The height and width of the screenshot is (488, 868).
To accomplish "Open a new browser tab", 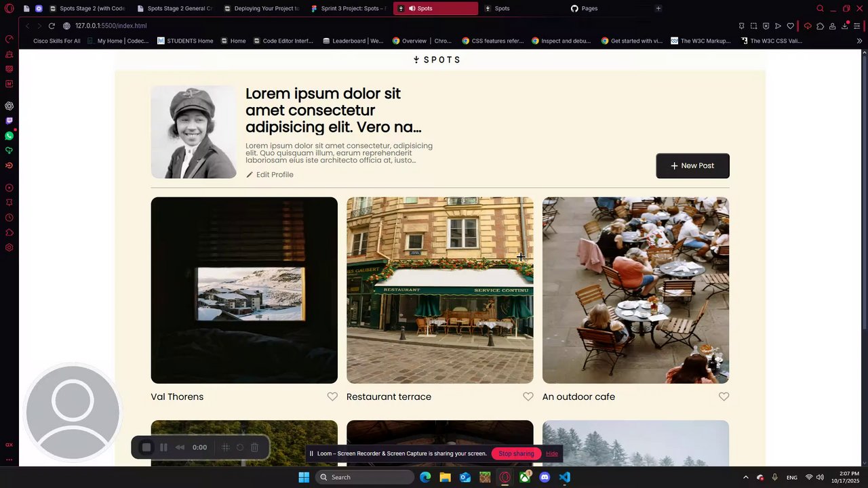I will coord(658,8).
